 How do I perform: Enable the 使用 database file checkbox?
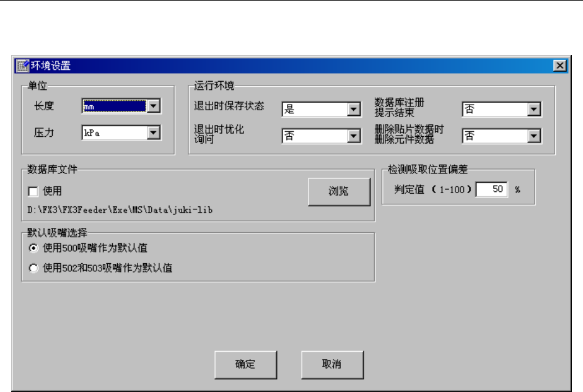tap(33, 191)
